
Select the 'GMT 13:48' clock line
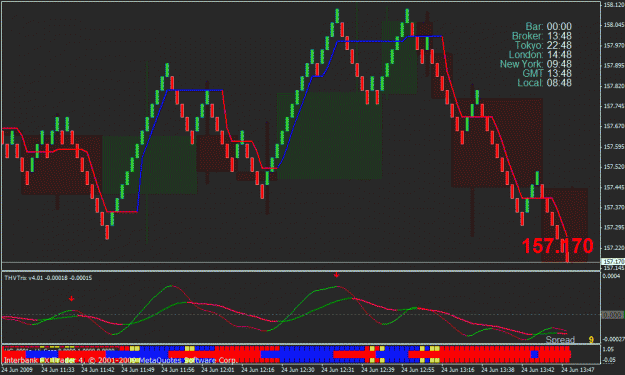tap(547, 73)
